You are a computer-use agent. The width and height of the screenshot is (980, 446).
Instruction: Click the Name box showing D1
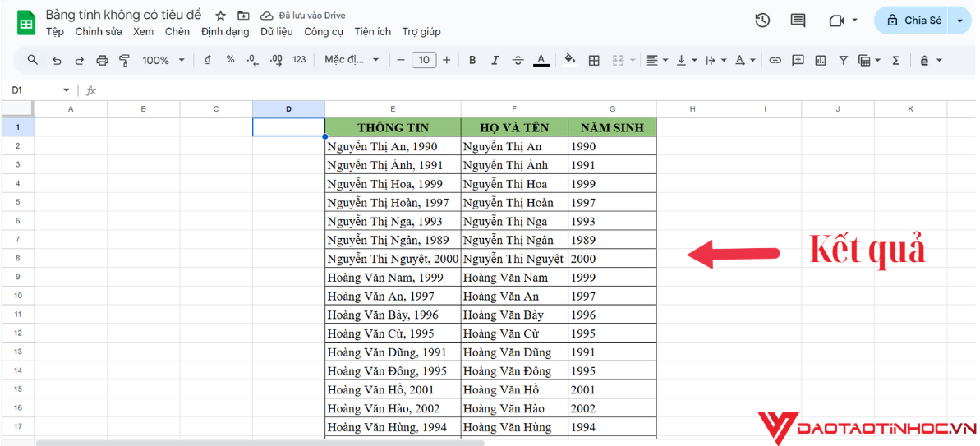click(x=40, y=90)
